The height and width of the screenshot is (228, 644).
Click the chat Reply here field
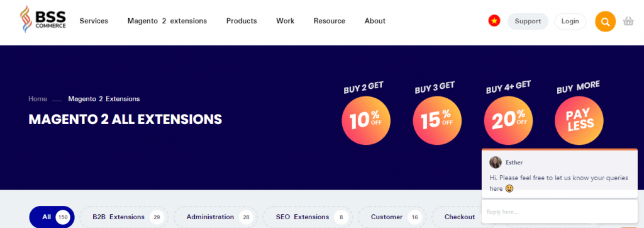pyautogui.click(x=559, y=212)
